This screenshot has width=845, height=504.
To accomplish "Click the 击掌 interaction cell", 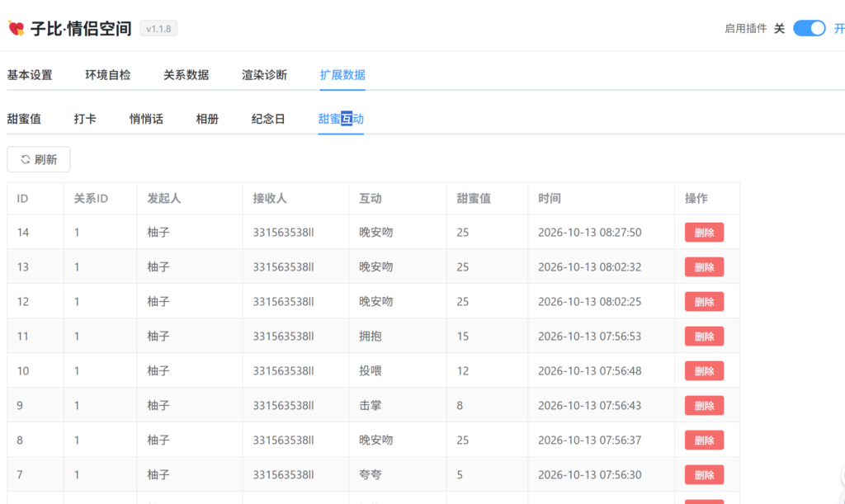I will pyautogui.click(x=371, y=406).
